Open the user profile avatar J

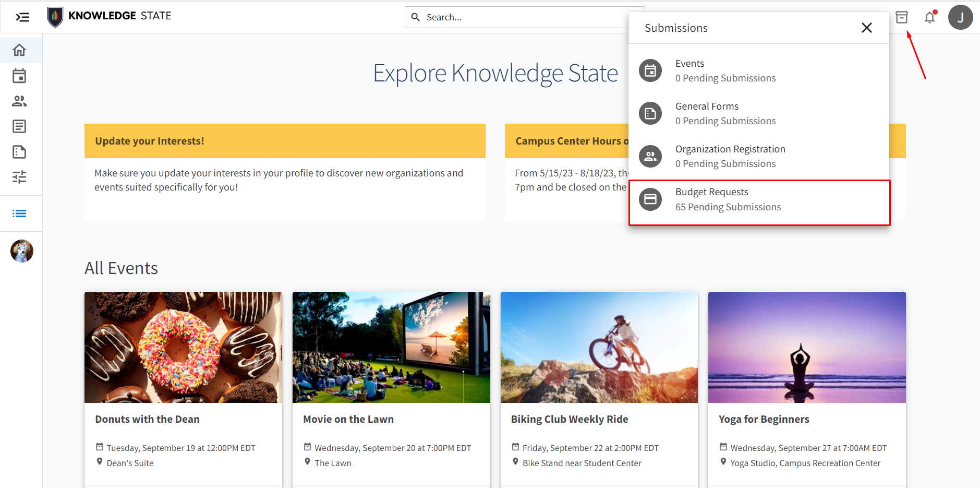point(961,17)
